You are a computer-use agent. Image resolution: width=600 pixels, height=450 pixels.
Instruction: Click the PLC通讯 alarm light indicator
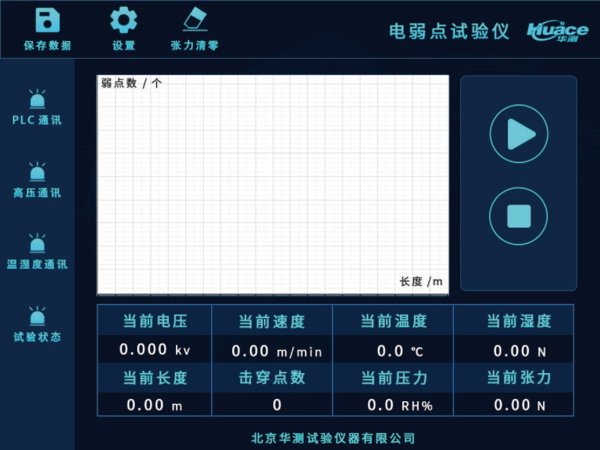point(37,99)
